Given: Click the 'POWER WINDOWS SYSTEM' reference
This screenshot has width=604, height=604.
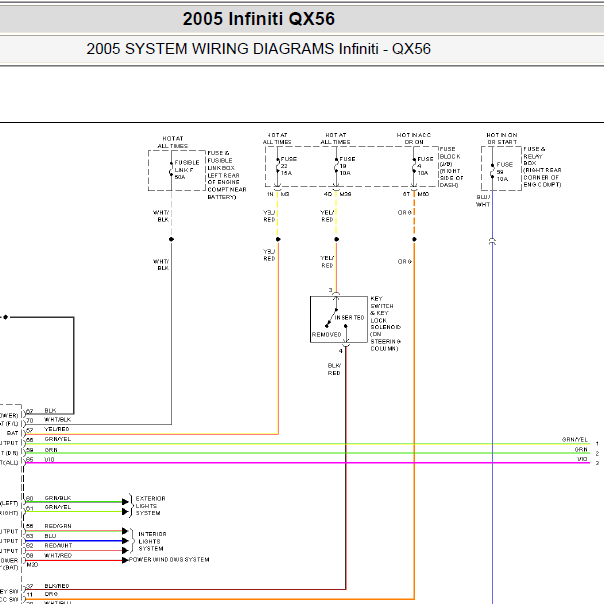Looking at the screenshot, I should coord(169,560).
